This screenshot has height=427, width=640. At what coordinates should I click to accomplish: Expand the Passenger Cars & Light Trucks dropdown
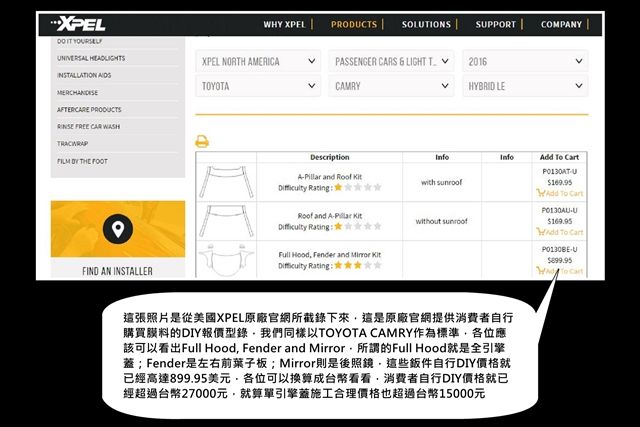point(391,61)
